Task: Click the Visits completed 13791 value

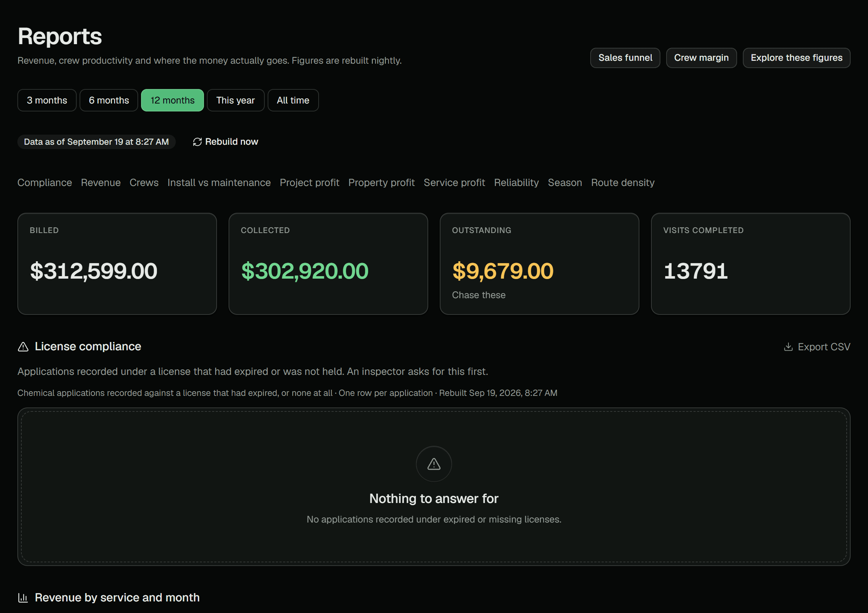Action: tap(695, 271)
